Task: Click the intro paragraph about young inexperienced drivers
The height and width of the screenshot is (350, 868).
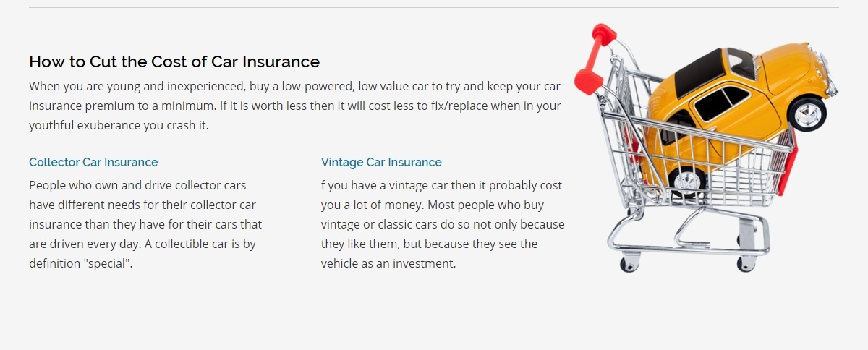Action: pos(295,106)
